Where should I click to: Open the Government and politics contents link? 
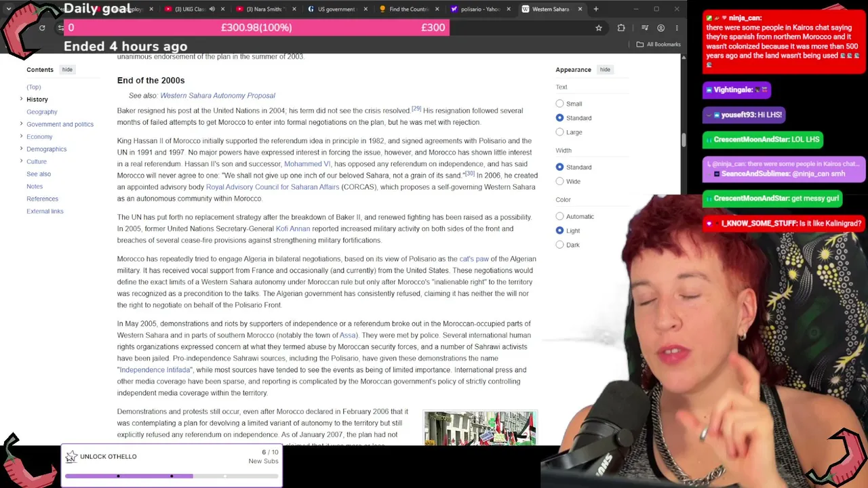60,124
